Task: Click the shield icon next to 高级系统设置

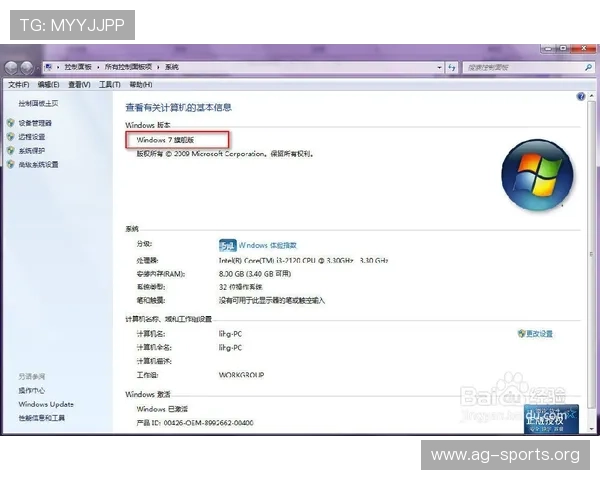Action: tap(11, 164)
